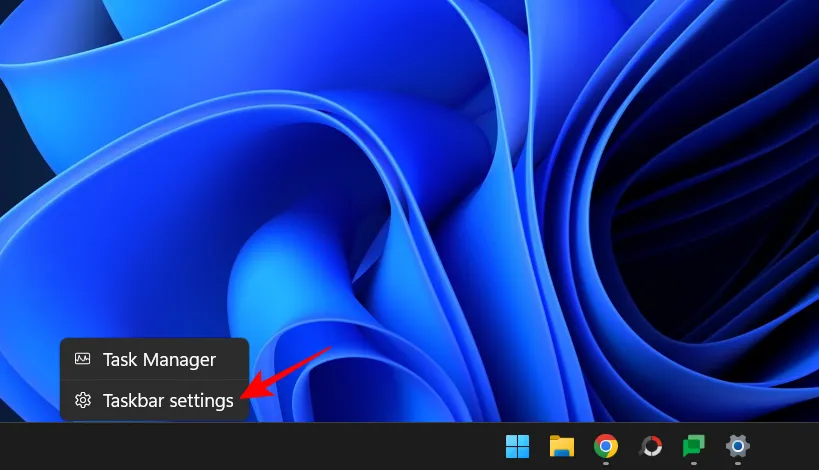Click the red circular ring taskbar icon
Image resolution: width=819 pixels, height=470 pixels.
click(x=650, y=446)
